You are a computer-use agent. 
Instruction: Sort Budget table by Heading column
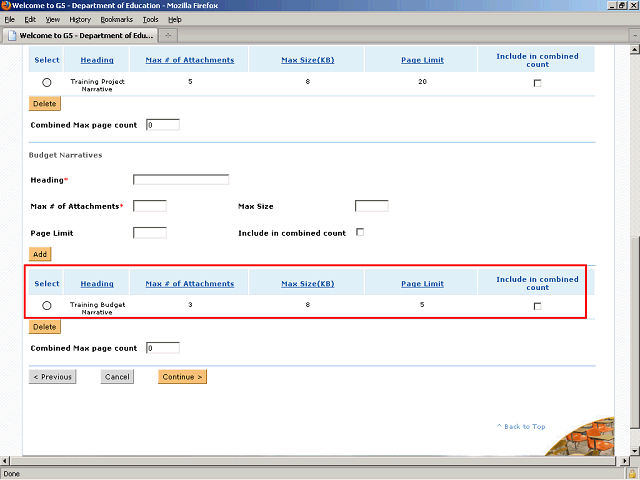pyautogui.click(x=97, y=284)
